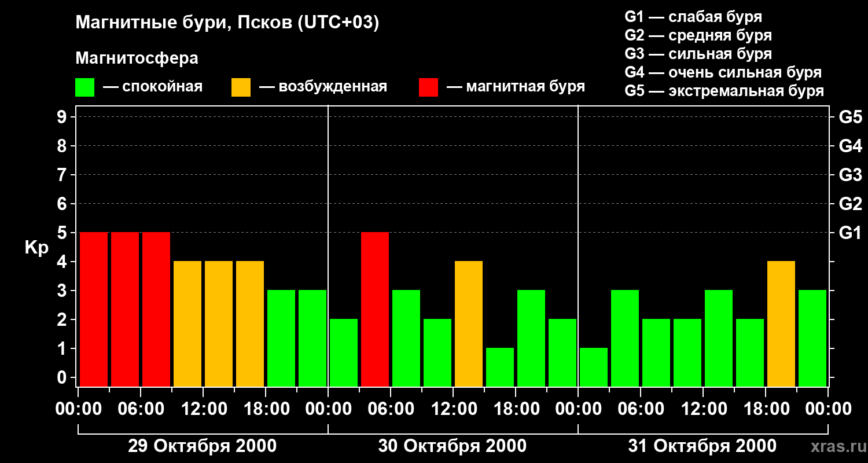Click the '18:00' time label under 30 October
Screen dimensions: 868x463
(x=516, y=409)
